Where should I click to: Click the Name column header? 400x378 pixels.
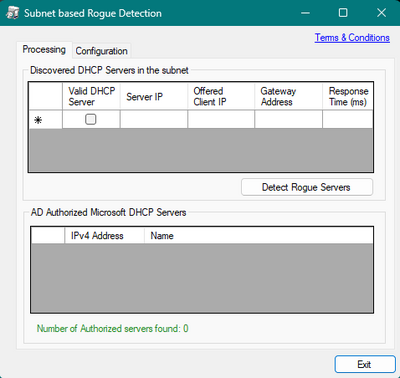point(259,236)
